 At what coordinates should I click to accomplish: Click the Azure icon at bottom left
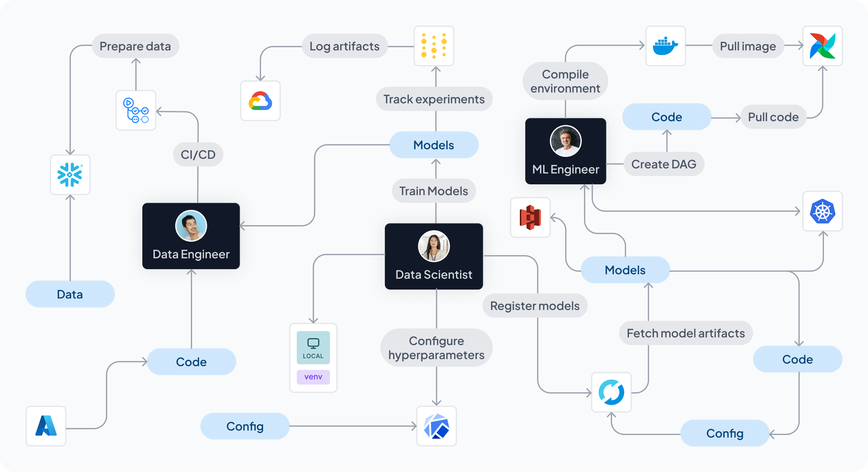[x=46, y=426]
